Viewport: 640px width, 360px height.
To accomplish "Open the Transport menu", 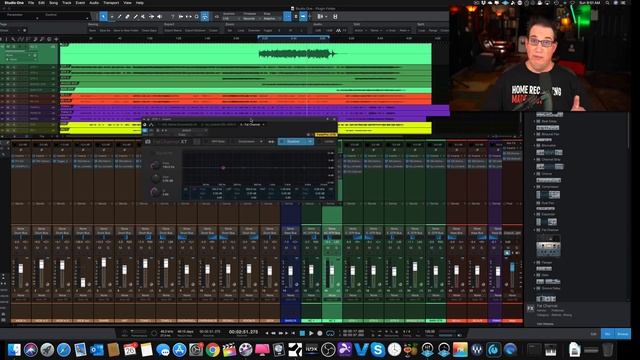I will (x=111, y=3).
